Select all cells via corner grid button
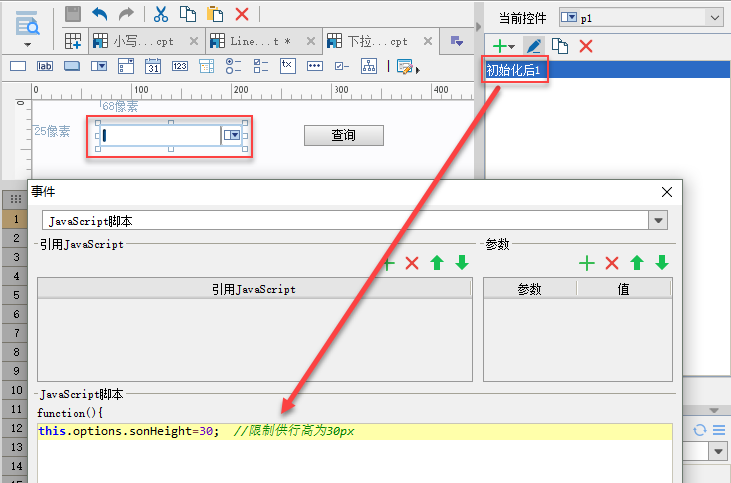 click(x=15, y=199)
